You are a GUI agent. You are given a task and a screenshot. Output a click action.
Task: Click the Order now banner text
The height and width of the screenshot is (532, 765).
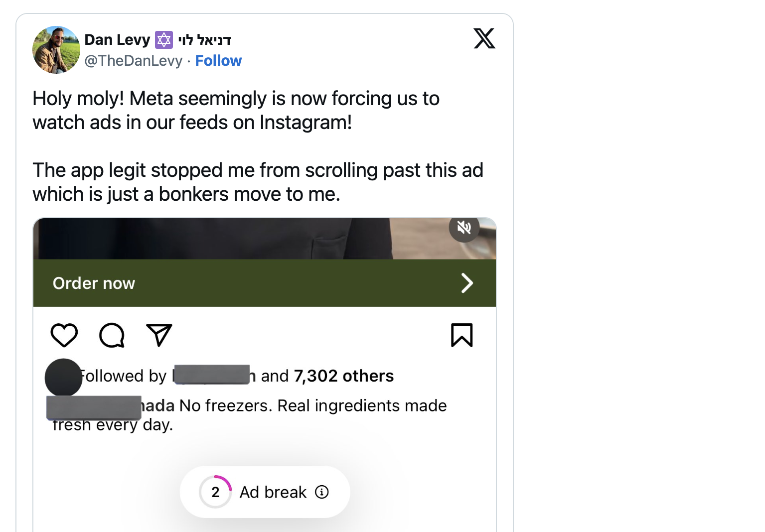point(94,283)
